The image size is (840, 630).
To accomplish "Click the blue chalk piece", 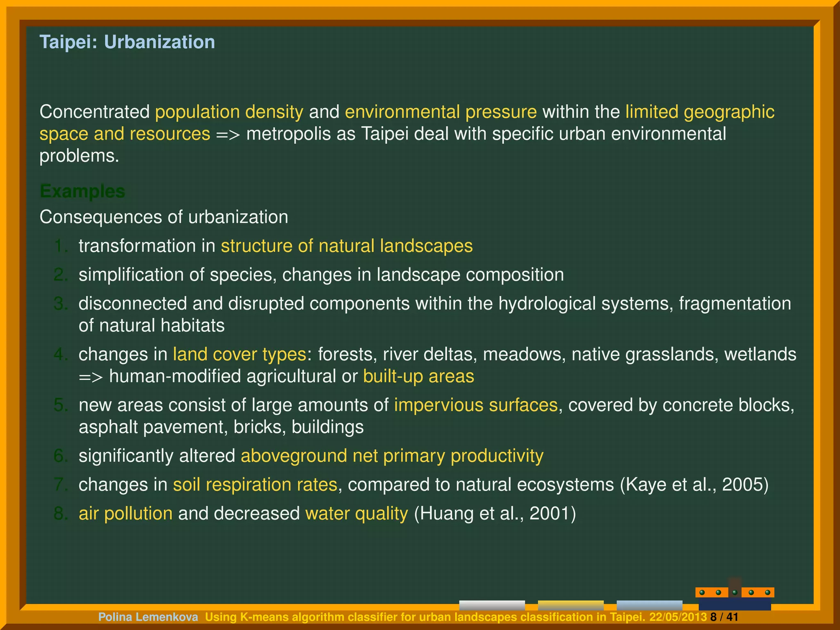I will click(649, 605).
